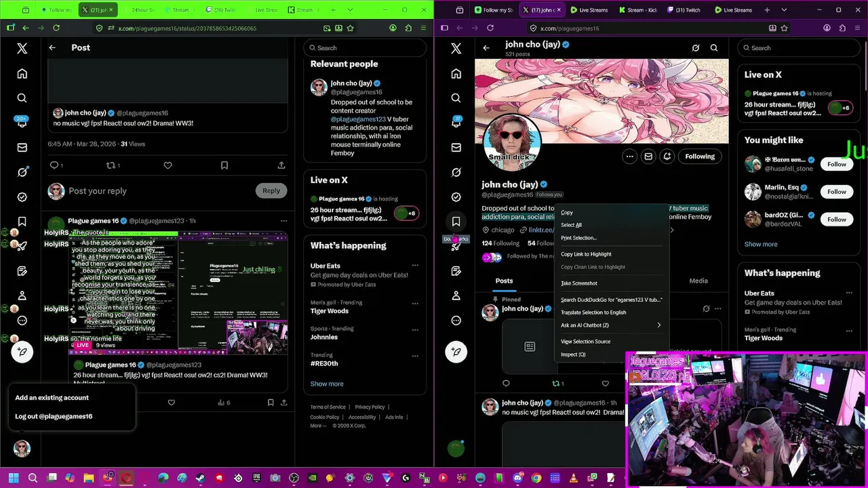Click Search field in left window
Image resolution: width=868 pixels, height=488 pixels.
point(366,48)
